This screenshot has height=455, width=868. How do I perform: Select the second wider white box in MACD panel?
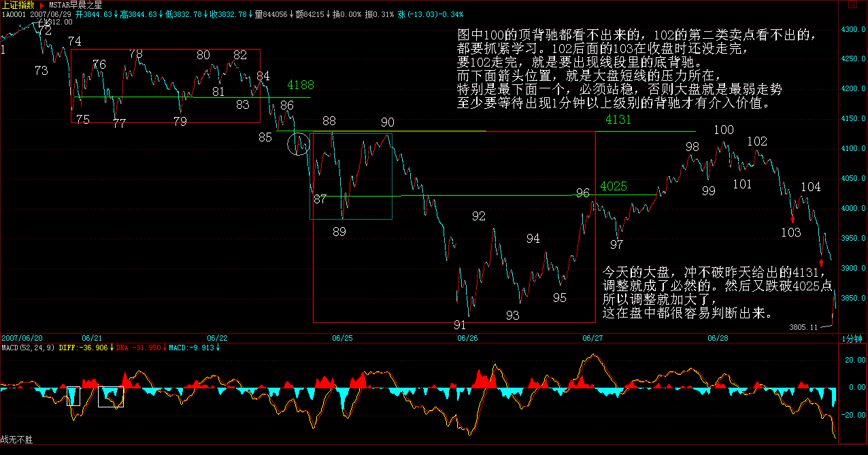(x=111, y=397)
